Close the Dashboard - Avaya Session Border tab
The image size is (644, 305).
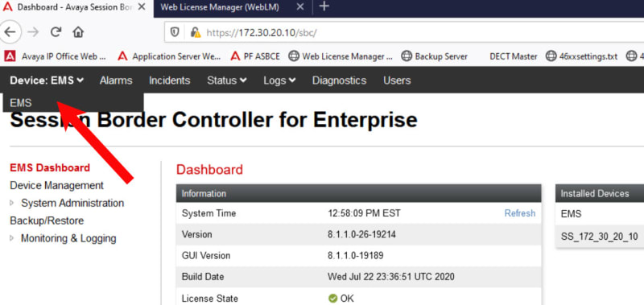142,7
